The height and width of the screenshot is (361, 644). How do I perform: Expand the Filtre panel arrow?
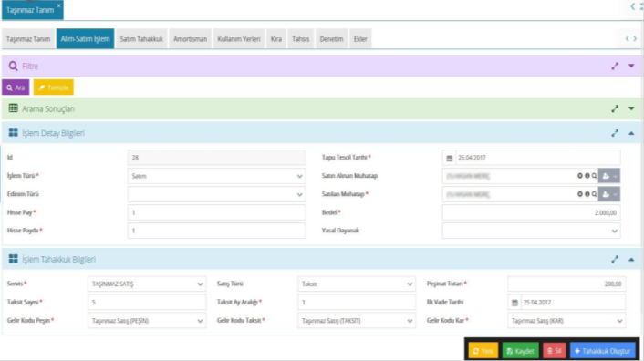click(631, 66)
